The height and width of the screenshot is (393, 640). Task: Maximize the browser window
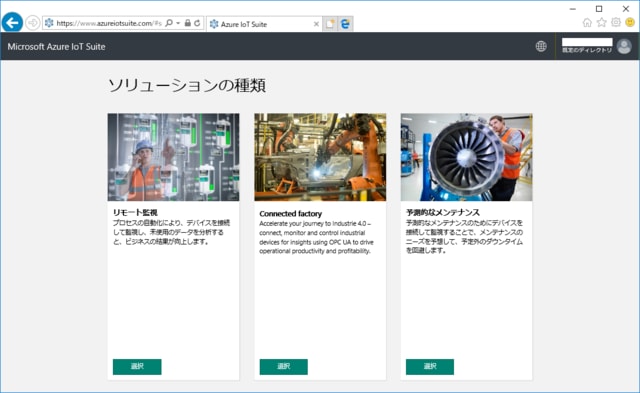599,9
